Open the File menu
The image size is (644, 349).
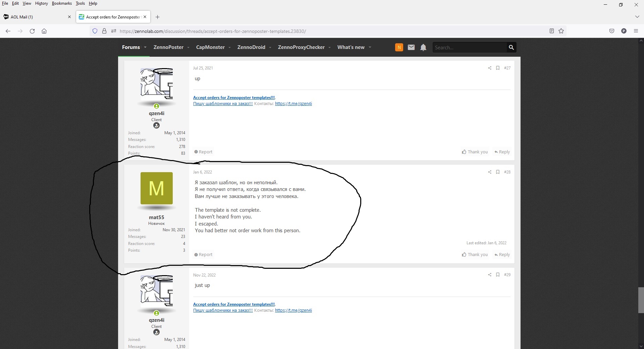tap(5, 3)
